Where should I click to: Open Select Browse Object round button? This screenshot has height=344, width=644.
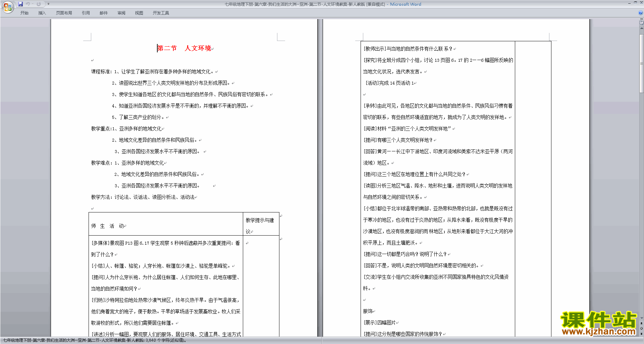click(x=641, y=329)
